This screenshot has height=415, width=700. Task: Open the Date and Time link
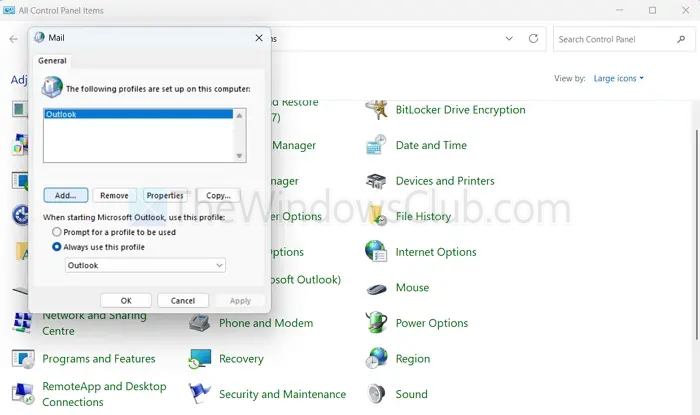[431, 145]
